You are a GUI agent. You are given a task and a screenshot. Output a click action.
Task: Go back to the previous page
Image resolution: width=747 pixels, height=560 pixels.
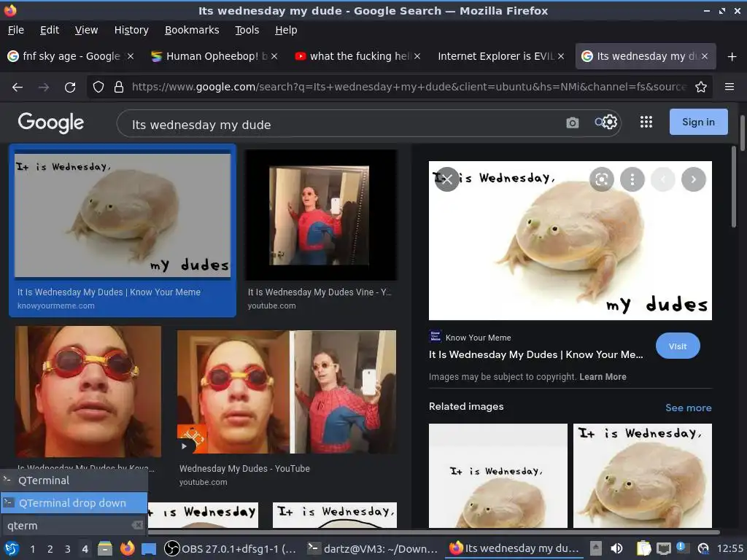point(18,87)
